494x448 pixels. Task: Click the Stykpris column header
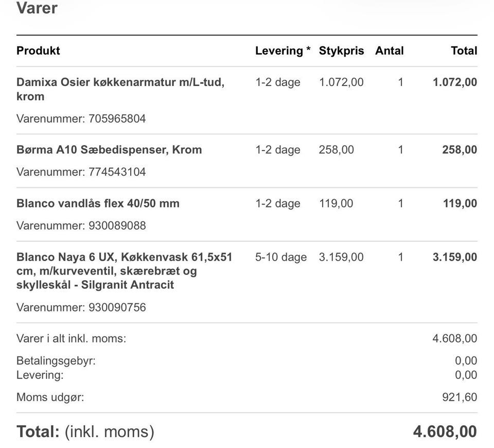pos(341,50)
